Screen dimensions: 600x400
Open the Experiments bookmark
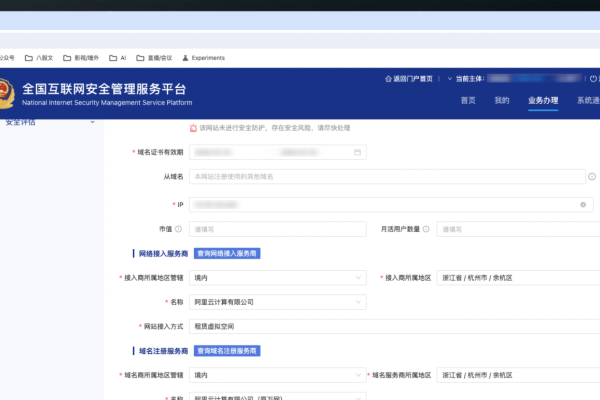(204, 58)
